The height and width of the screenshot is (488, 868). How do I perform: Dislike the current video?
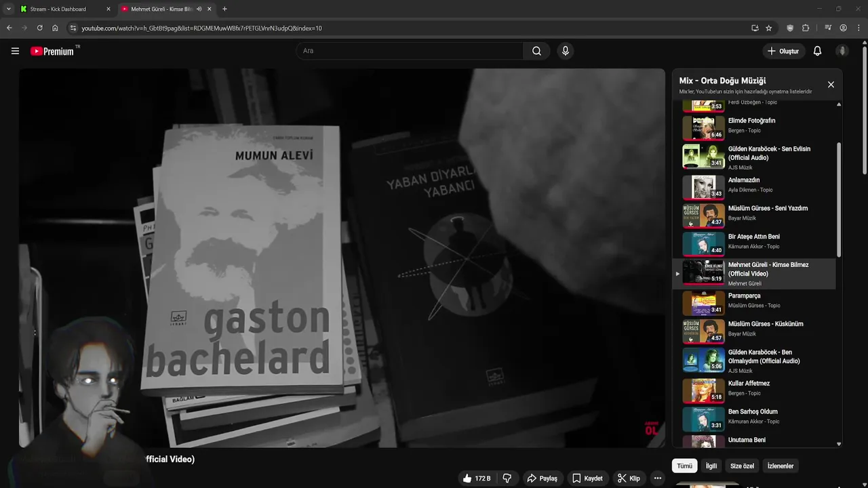point(507,479)
